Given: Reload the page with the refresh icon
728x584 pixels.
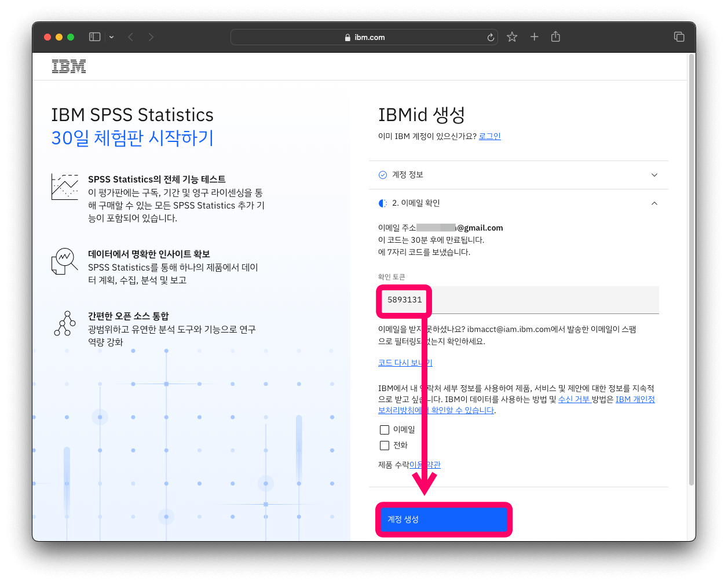Looking at the screenshot, I should (x=491, y=37).
